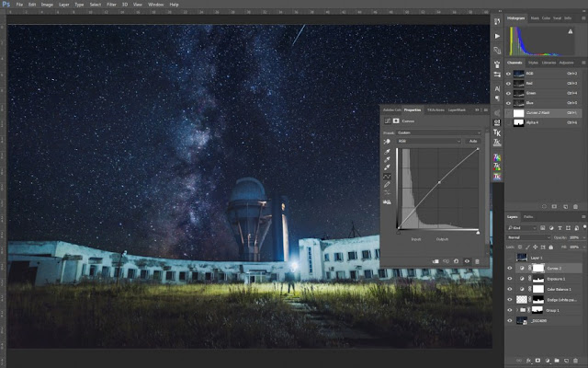The height and width of the screenshot is (368, 588).
Task: Create new channel icon in Channels panel
Action: pos(565,206)
